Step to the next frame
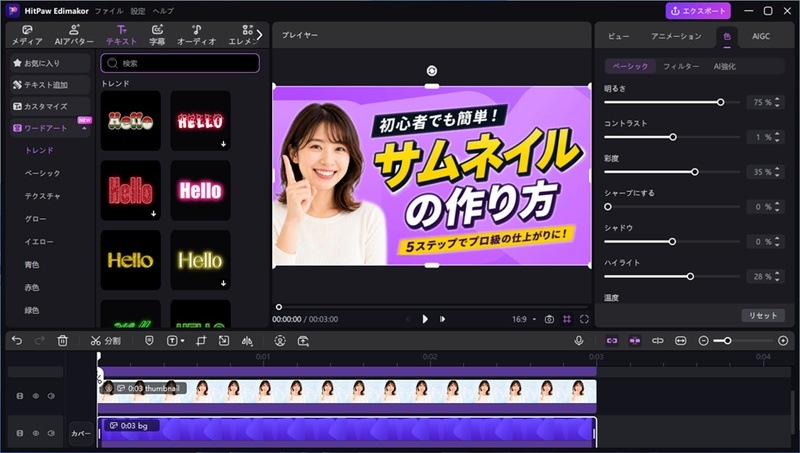Image resolution: width=800 pixels, height=453 pixels. (442, 319)
